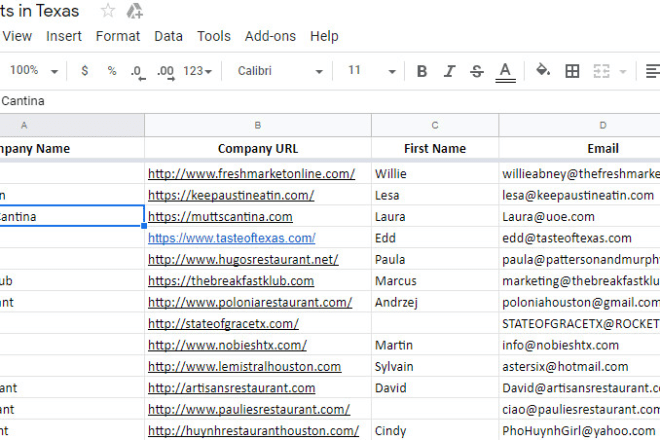Screen dimensions: 660x440
Task: Open the font size 11 dropdown
Action: (372, 71)
